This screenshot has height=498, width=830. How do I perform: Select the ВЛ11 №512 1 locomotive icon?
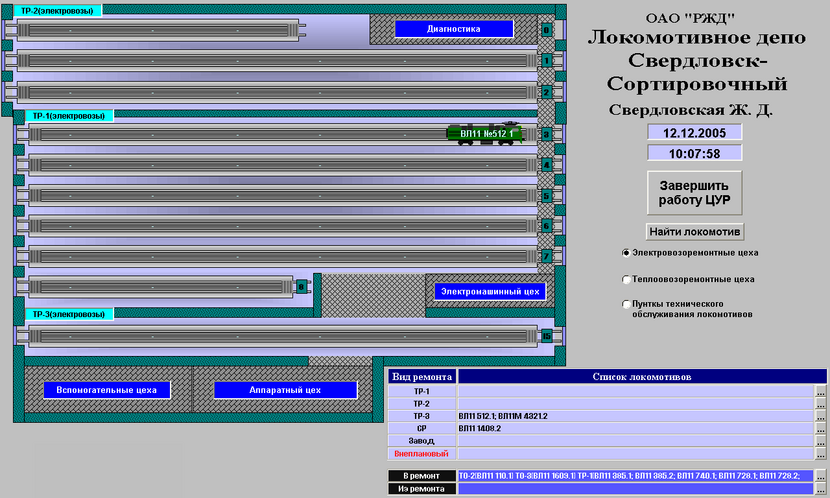point(485,133)
